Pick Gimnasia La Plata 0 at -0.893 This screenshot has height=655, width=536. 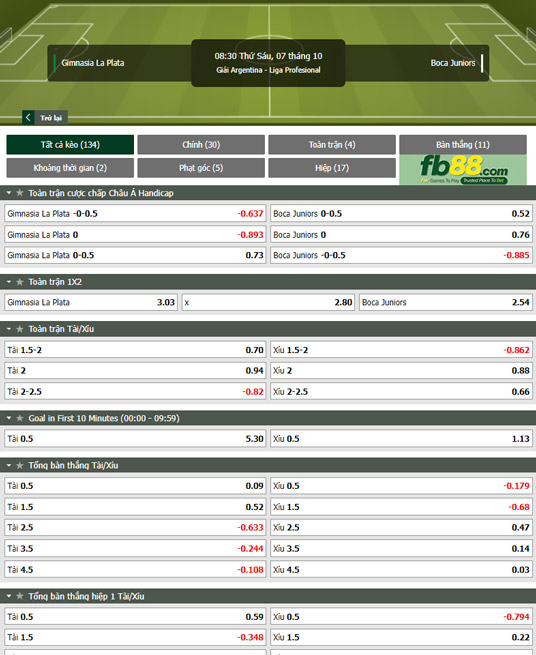click(x=135, y=234)
